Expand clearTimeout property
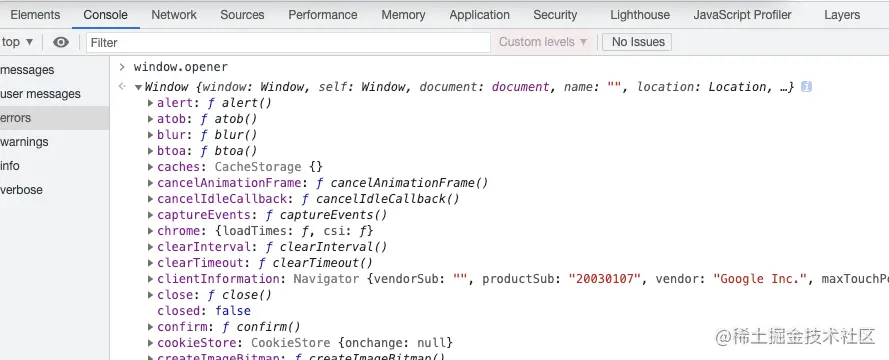The height and width of the screenshot is (360, 889). click(x=150, y=263)
